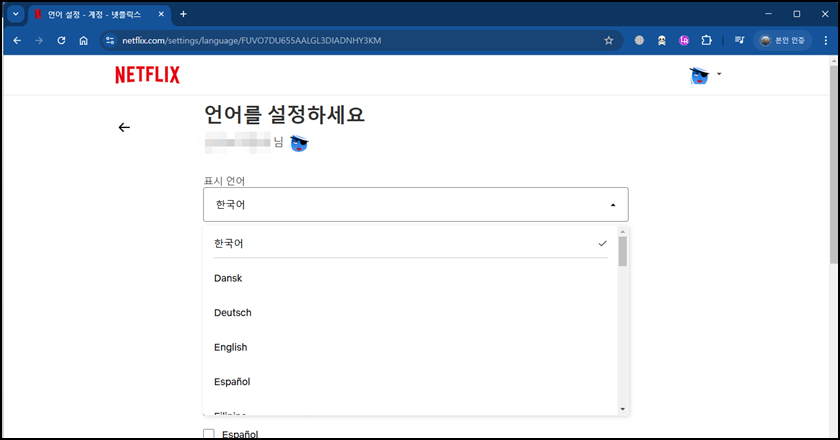Minimize the browser window

(x=768, y=14)
